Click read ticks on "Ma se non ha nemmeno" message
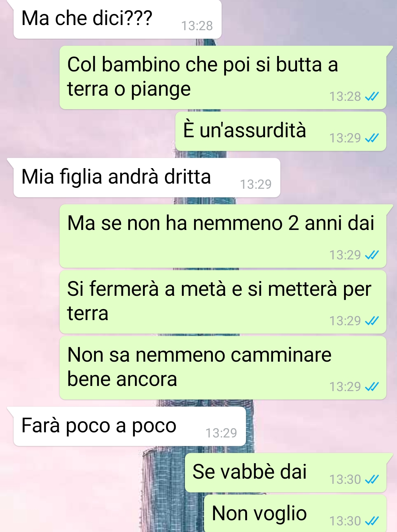 click(x=372, y=255)
